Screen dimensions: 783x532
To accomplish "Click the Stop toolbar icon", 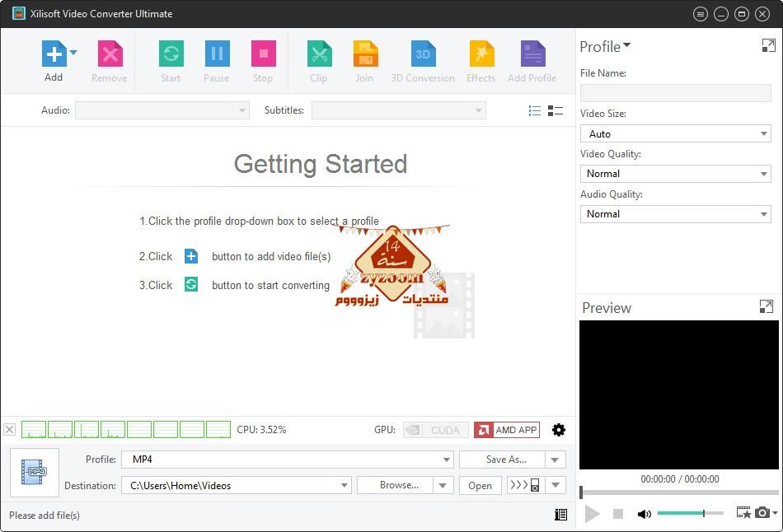I will tap(263, 54).
